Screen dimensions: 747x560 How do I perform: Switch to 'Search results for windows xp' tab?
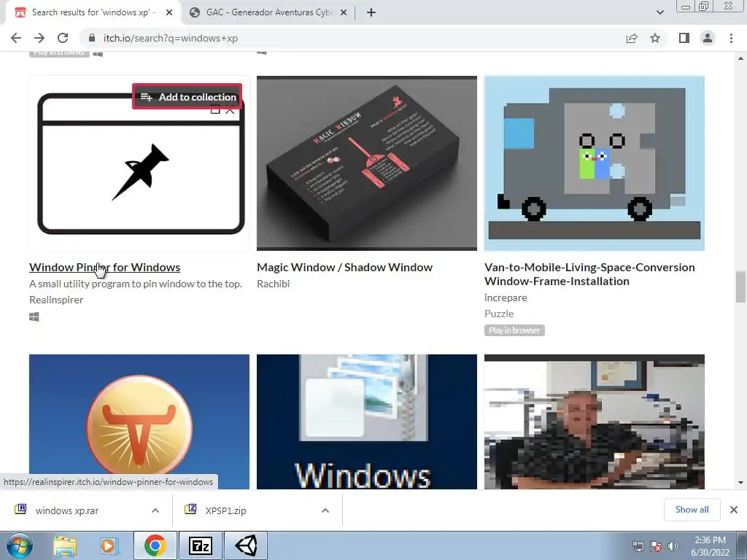point(93,12)
